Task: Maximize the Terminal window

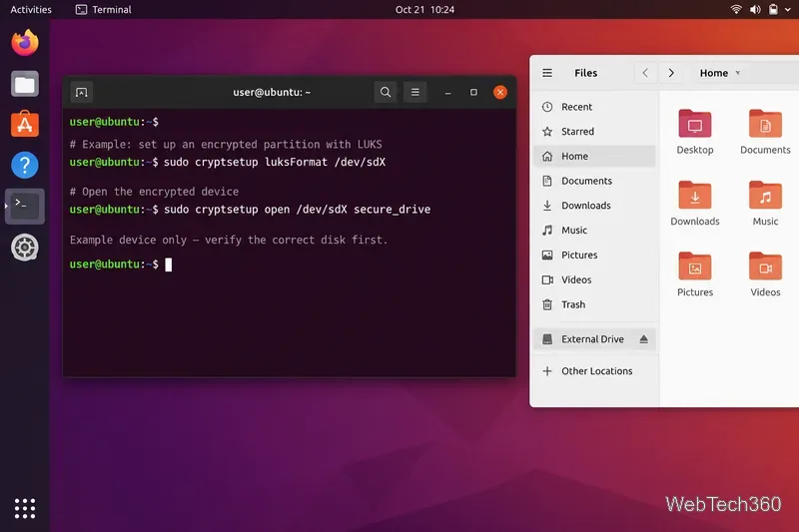Action: click(473, 92)
